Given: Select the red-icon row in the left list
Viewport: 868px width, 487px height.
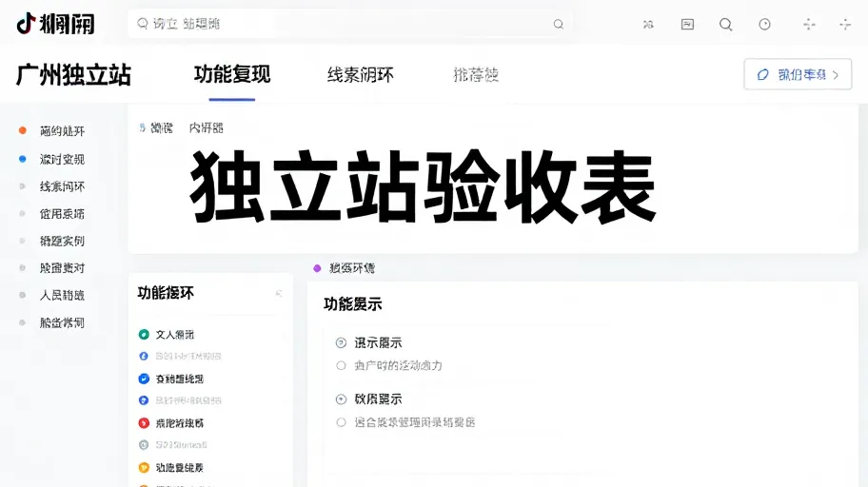Looking at the screenshot, I should point(171,423).
